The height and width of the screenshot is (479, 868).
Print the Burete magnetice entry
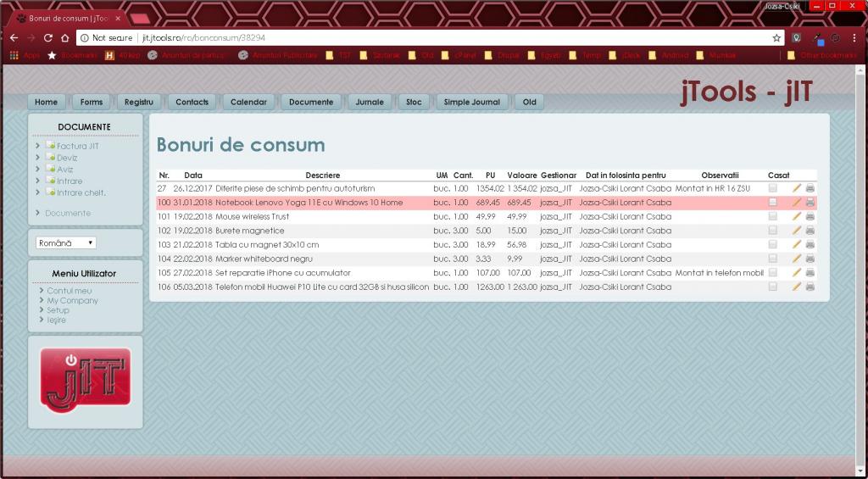click(810, 231)
